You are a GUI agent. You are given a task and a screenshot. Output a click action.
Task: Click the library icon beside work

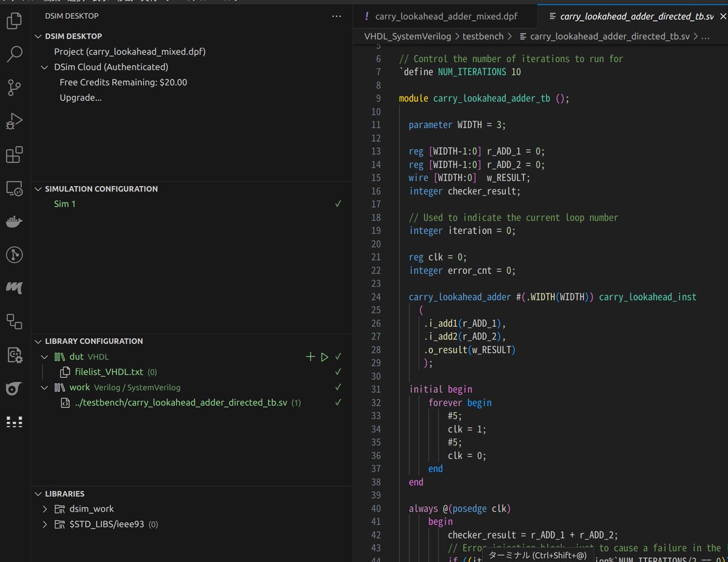(x=60, y=387)
